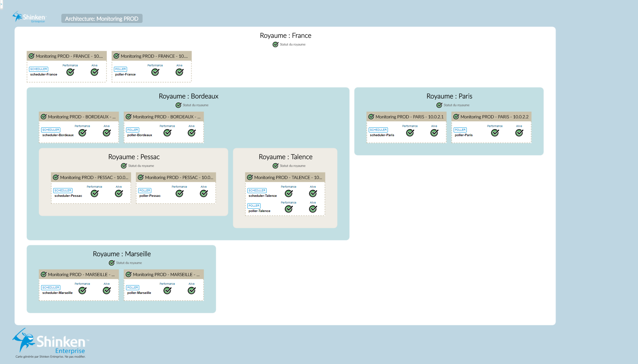Select the poller-Pessac daemon name
Image resolution: width=638 pixels, height=364 pixels.
tap(150, 196)
